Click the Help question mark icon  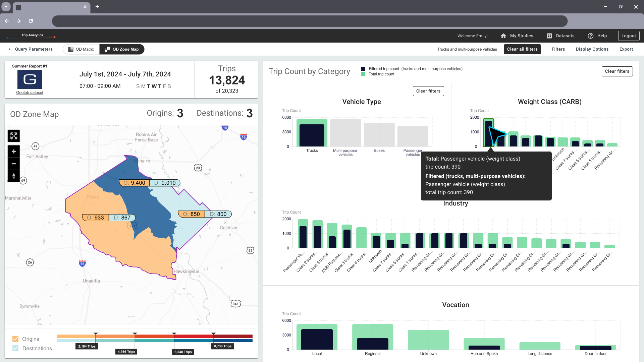[591, 36]
